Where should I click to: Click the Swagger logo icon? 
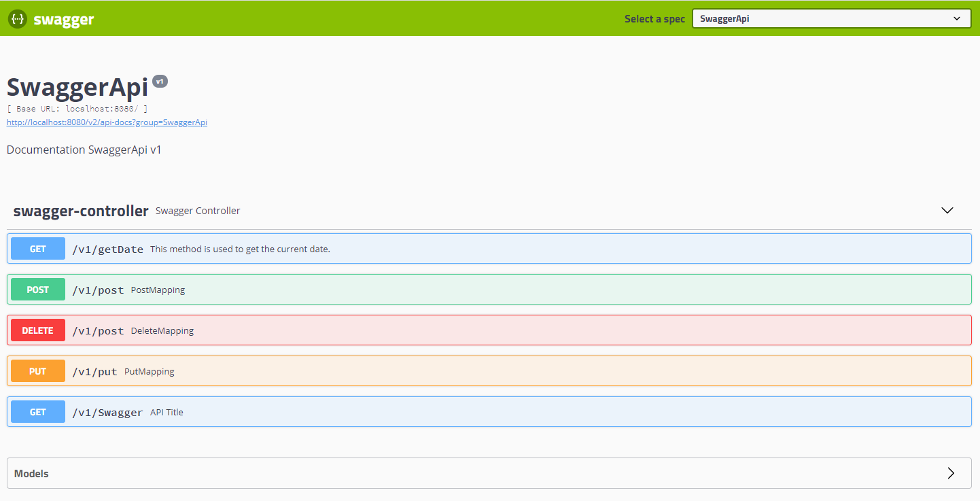(17, 19)
